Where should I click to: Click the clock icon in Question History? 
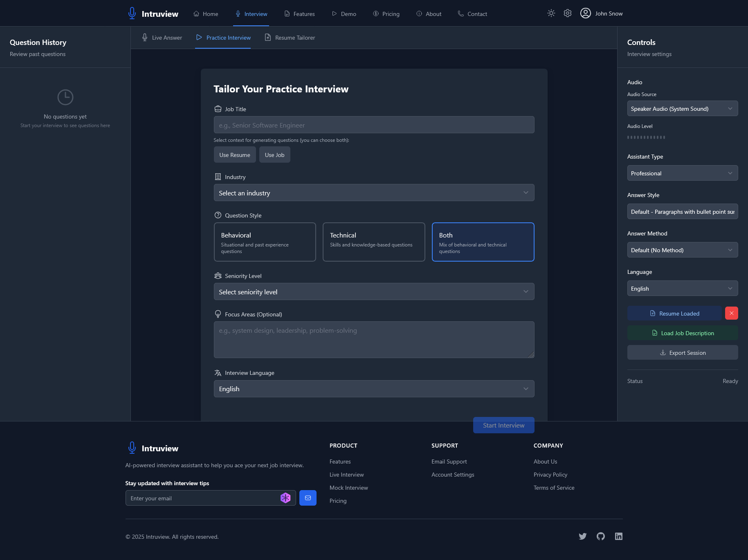pos(65,97)
